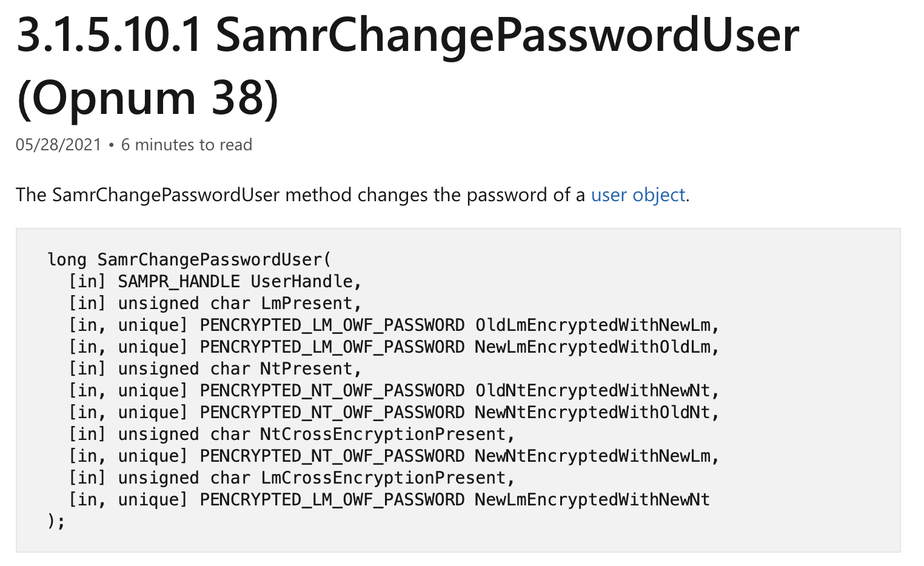The height and width of the screenshot is (566, 924).
Task: Click the LmCrossEncryptionPresent parameter
Action: tap(383, 478)
